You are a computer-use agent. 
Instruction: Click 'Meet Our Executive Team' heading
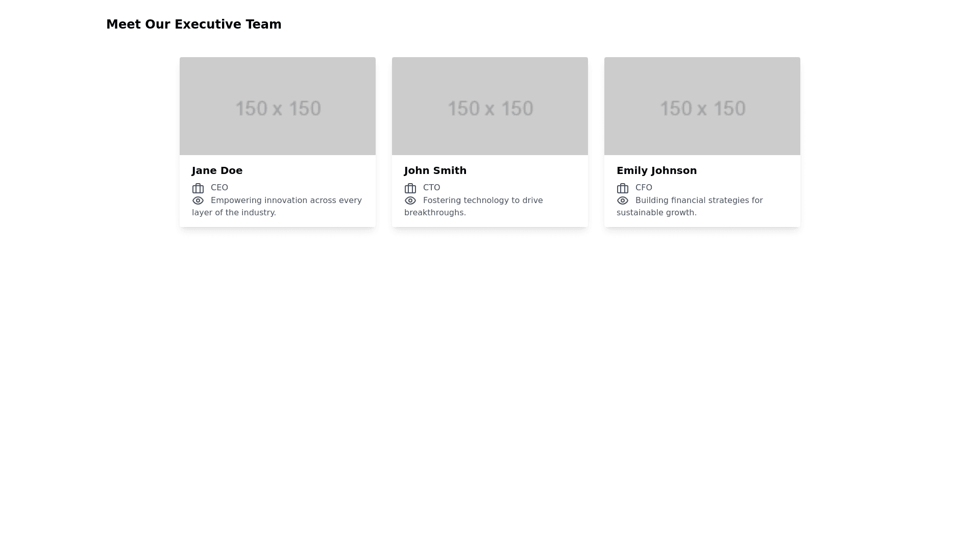click(194, 24)
